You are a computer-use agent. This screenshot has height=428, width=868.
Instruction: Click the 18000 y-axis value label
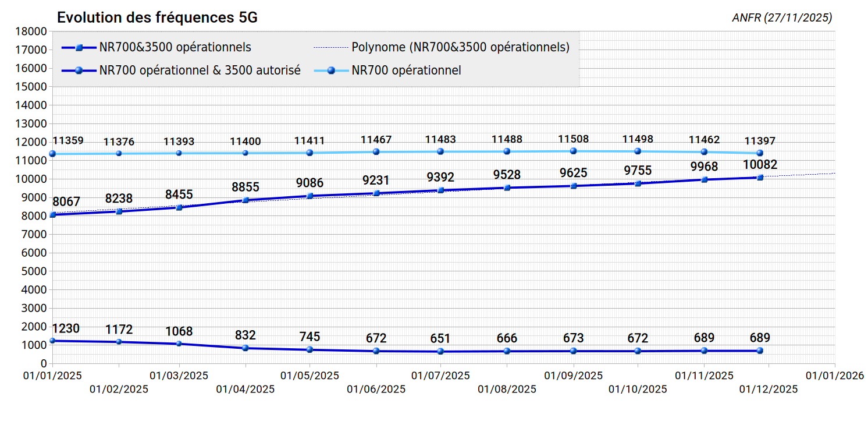point(33,31)
